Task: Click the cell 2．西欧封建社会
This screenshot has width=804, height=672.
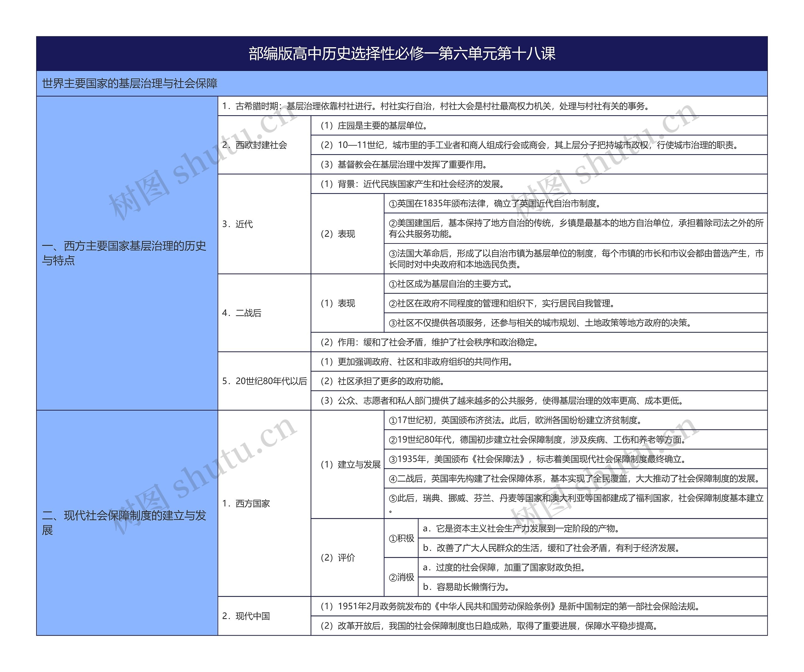Action: pyautogui.click(x=264, y=145)
